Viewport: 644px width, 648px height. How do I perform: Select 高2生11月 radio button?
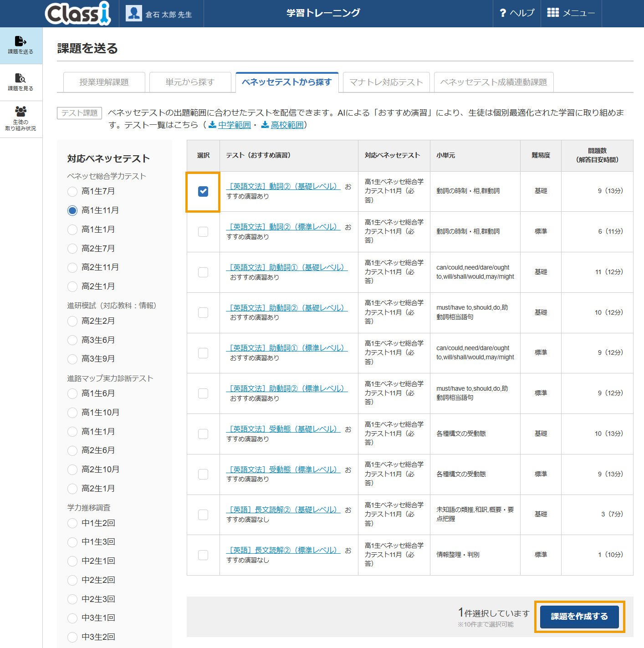(72, 268)
